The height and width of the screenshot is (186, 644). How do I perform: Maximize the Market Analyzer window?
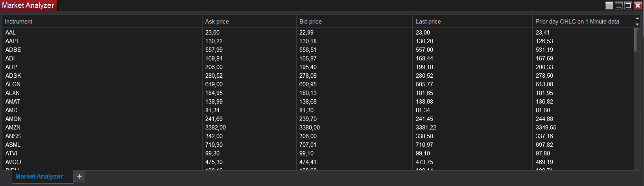(x=628, y=5)
